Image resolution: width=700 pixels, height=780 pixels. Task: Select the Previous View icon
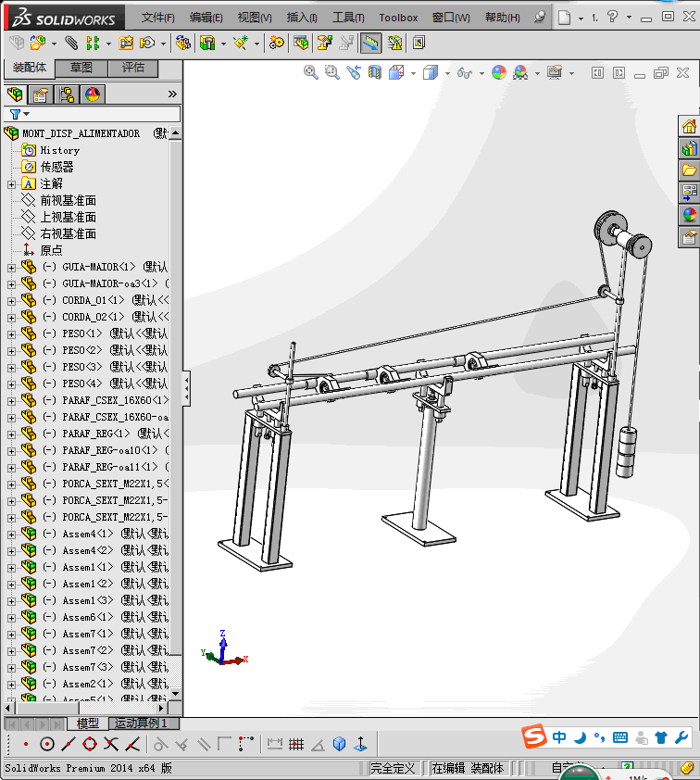coord(354,72)
